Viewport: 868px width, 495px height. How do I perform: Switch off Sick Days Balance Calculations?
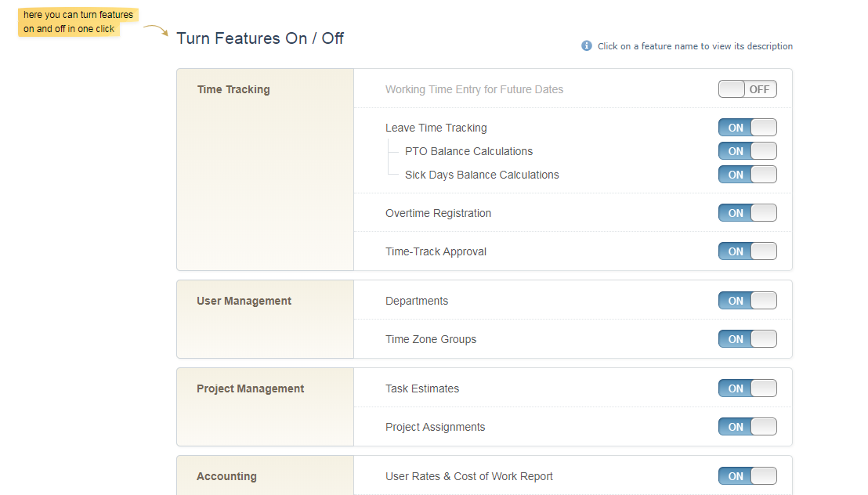tap(747, 175)
